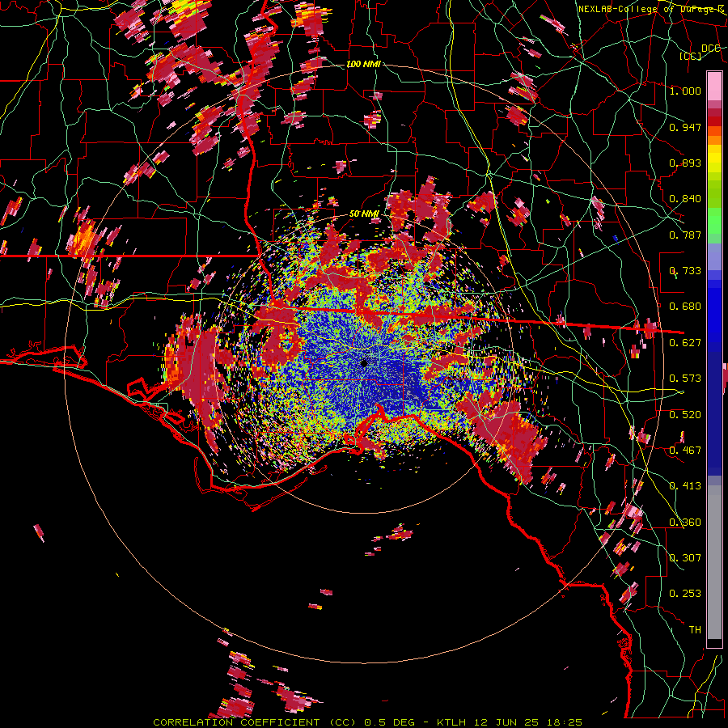Select the 0.360 scale value
This screenshot has height=728, width=728.
tap(685, 523)
